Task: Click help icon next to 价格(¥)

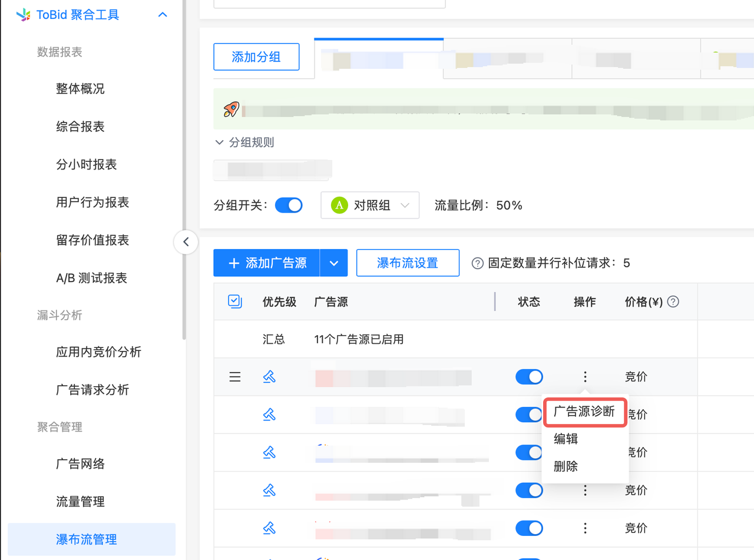Action: pyautogui.click(x=673, y=302)
